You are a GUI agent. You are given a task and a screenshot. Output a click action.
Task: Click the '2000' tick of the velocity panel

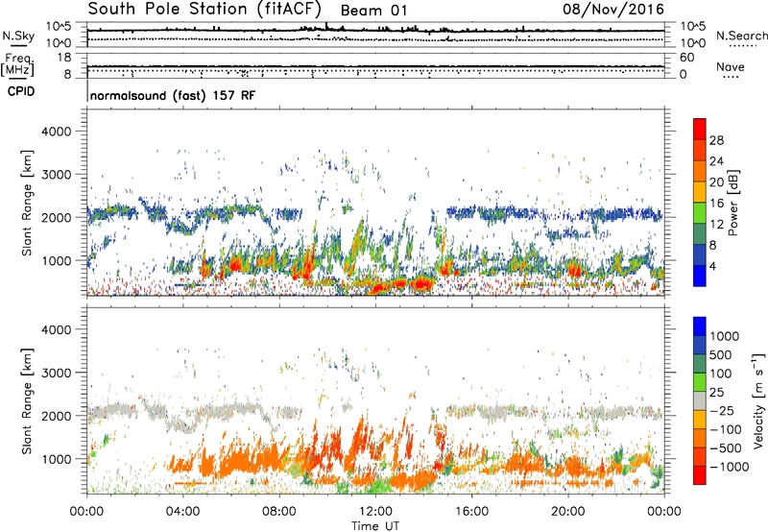(56, 416)
